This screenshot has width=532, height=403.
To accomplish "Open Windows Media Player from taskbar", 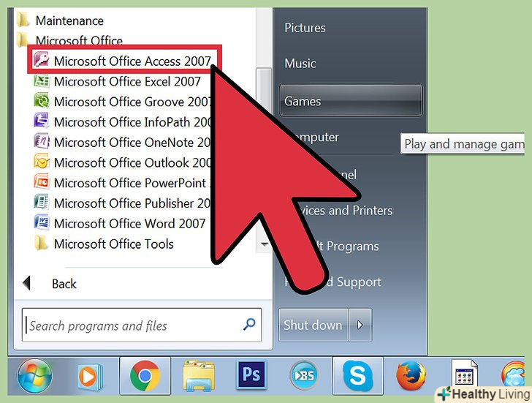I will tap(89, 377).
